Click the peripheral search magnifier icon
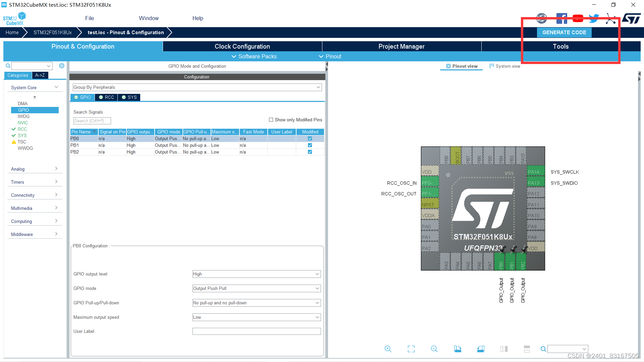The height and width of the screenshot is (362, 644). (x=8, y=66)
